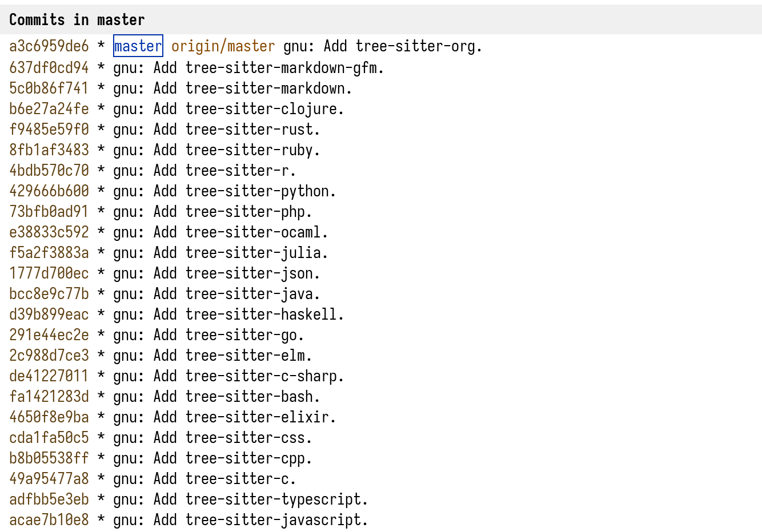Click message 'gnu: Add tree-sitter-ruby.'
The width and height of the screenshot is (762, 532).
216,150
